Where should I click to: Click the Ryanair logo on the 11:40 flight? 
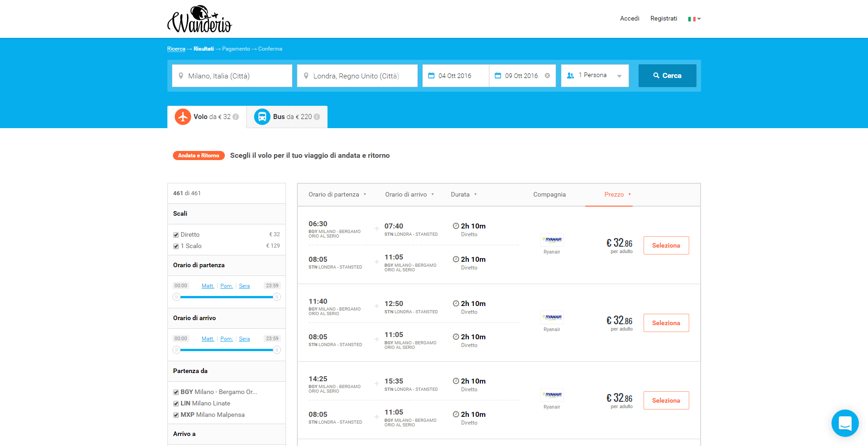552,317
